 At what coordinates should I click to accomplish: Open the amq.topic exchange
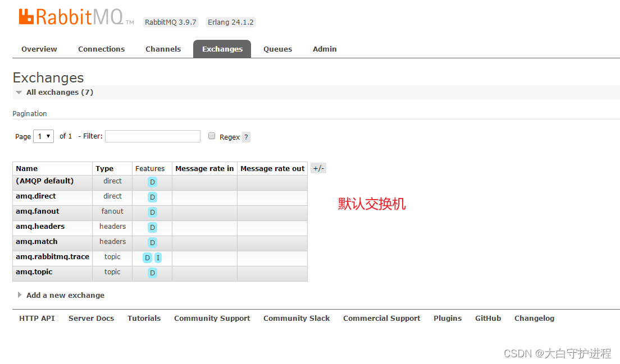tap(34, 272)
